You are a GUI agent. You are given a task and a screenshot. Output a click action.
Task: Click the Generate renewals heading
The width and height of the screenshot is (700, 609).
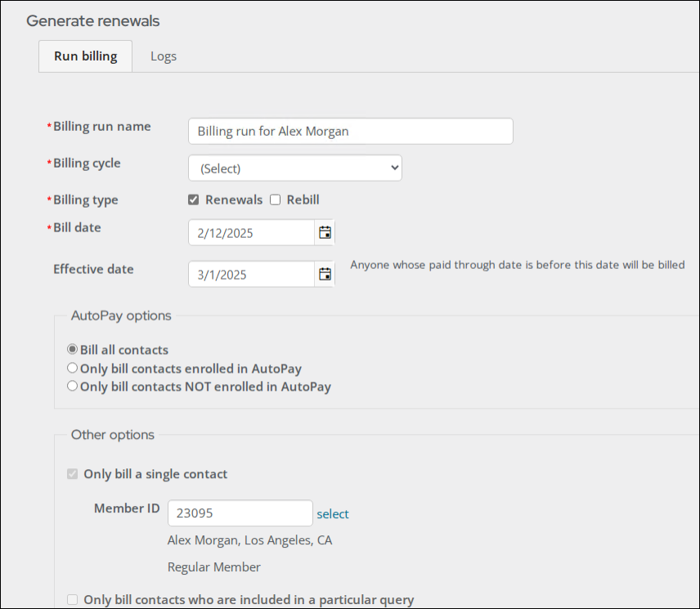click(x=93, y=21)
